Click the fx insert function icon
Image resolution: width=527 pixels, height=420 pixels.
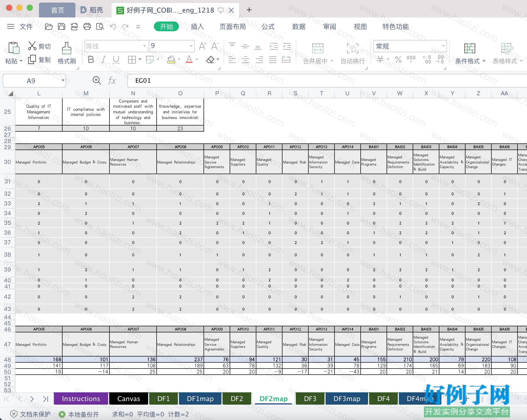pyautogui.click(x=112, y=81)
